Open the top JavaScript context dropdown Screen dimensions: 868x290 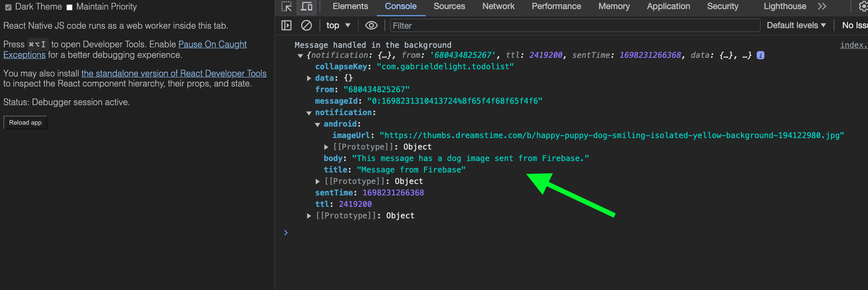coord(339,25)
